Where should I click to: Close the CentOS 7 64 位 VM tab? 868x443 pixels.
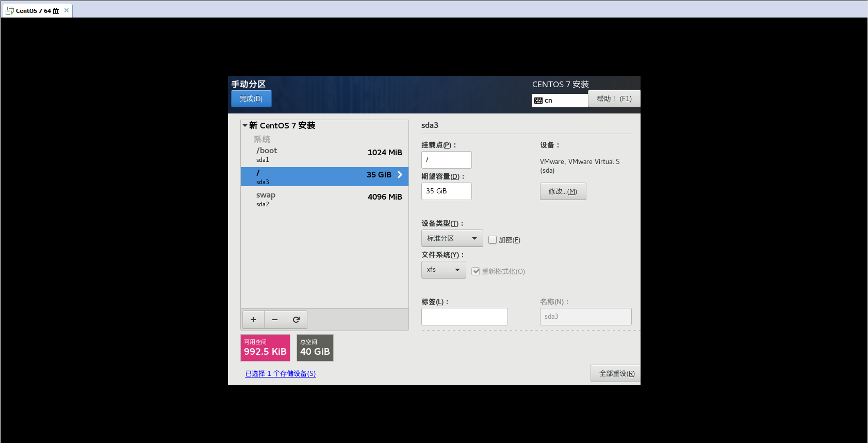(67, 10)
